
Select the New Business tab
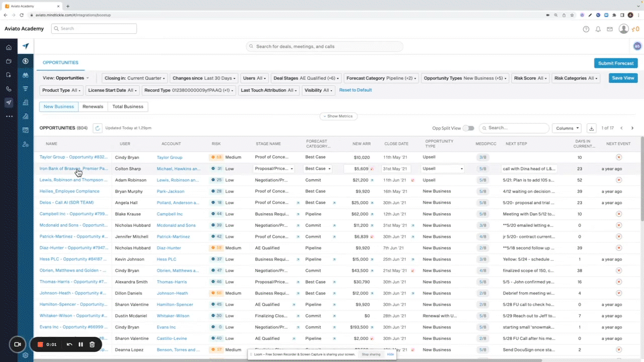pyautogui.click(x=59, y=107)
